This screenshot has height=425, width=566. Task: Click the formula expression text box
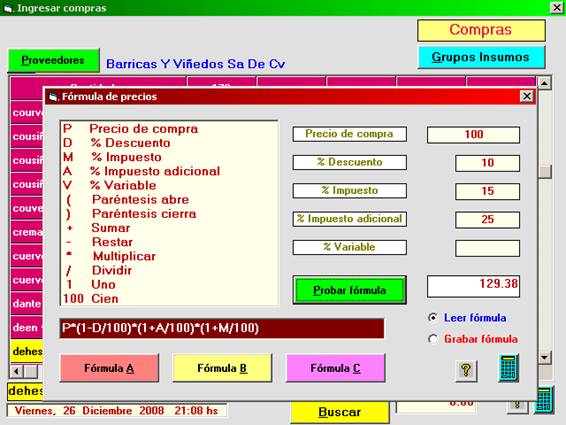point(222,328)
